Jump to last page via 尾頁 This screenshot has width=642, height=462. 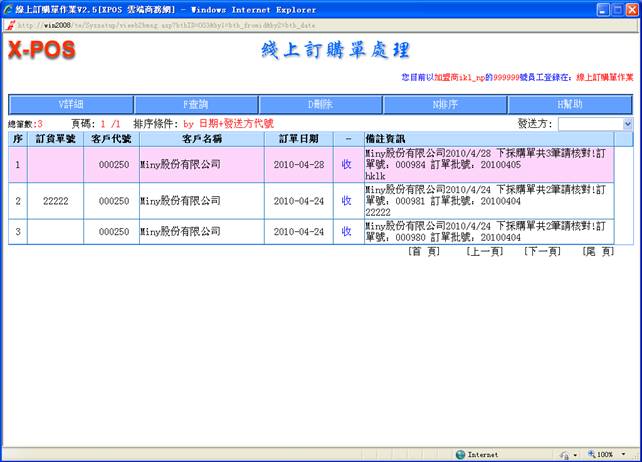[x=598, y=252]
